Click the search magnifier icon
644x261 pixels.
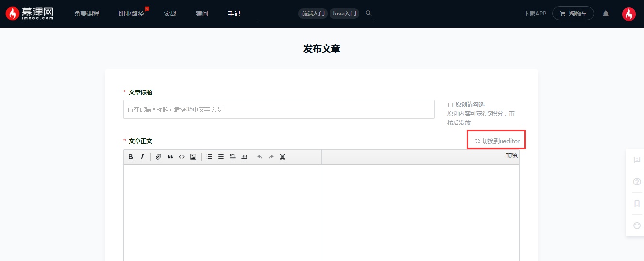(x=369, y=13)
